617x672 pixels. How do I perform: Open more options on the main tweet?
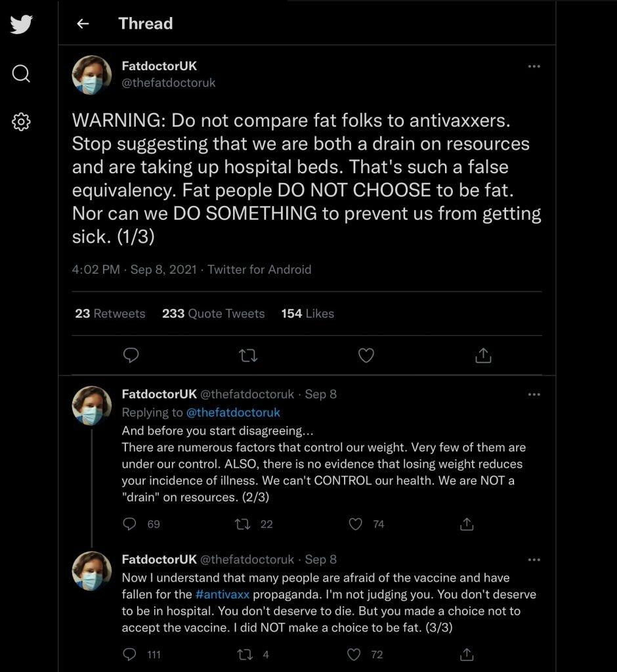tap(534, 66)
